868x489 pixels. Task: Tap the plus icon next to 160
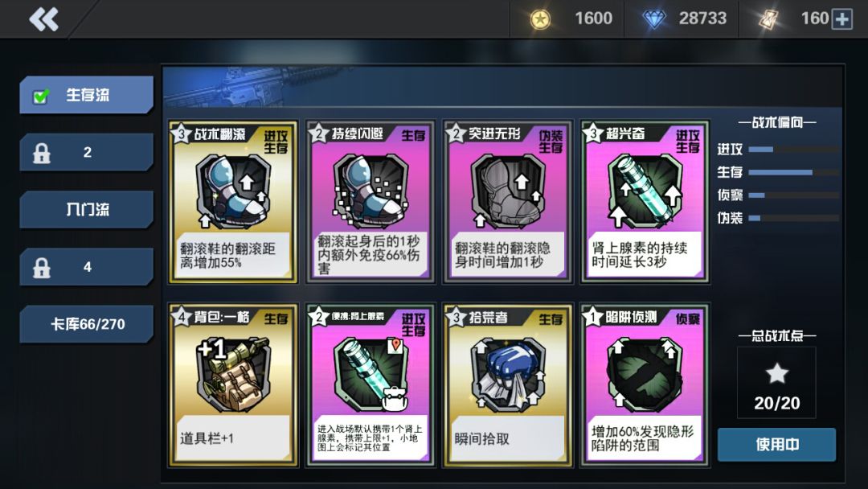842,18
